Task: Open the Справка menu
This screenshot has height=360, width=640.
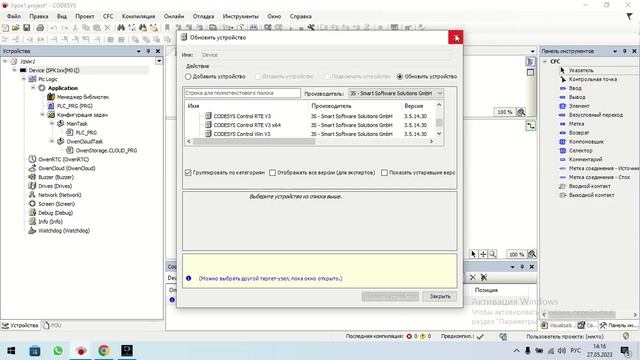Action: click(x=301, y=16)
